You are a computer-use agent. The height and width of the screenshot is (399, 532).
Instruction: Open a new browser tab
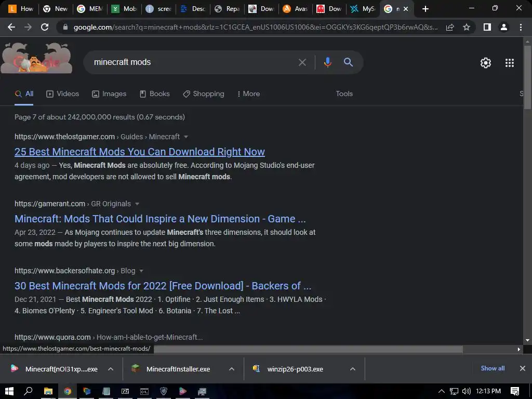pos(425,9)
